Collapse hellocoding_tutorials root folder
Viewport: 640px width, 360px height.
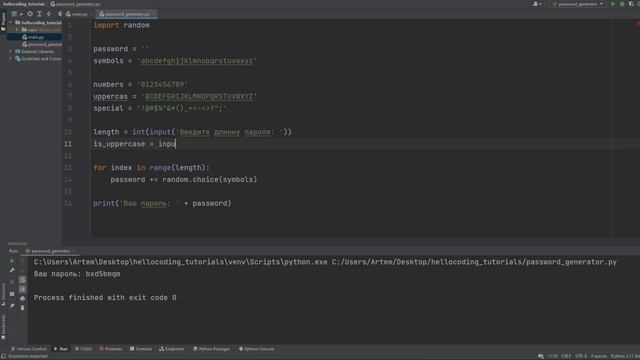11,22
